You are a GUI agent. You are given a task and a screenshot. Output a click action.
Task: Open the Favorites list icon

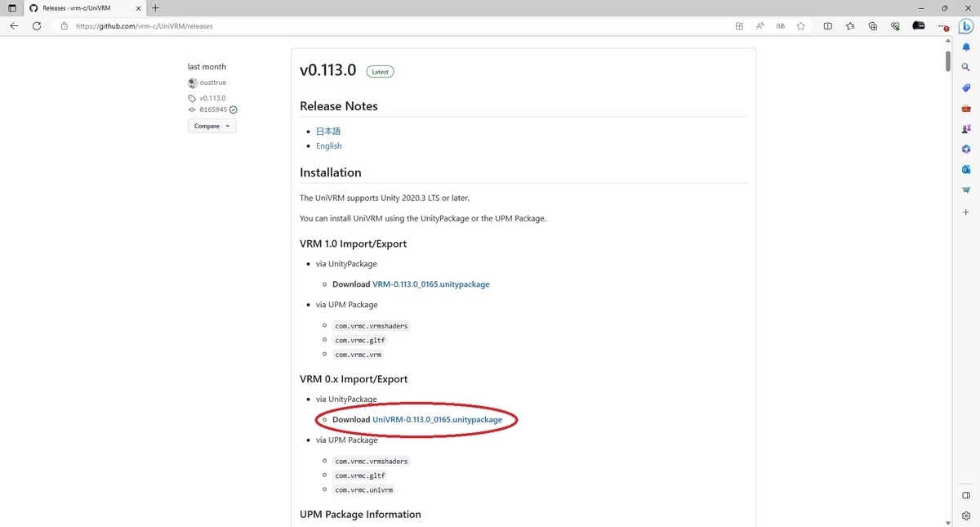pos(850,26)
